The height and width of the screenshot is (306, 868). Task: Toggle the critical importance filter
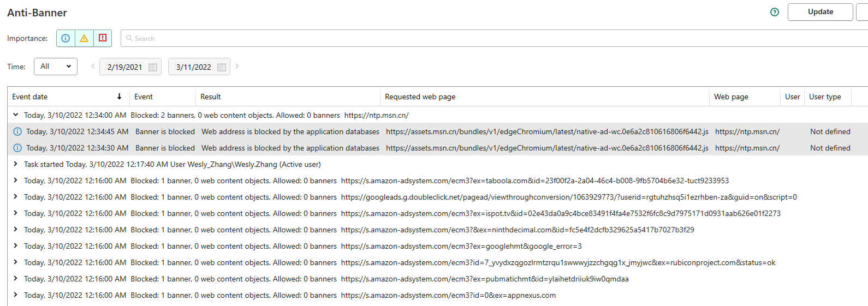[x=103, y=38]
